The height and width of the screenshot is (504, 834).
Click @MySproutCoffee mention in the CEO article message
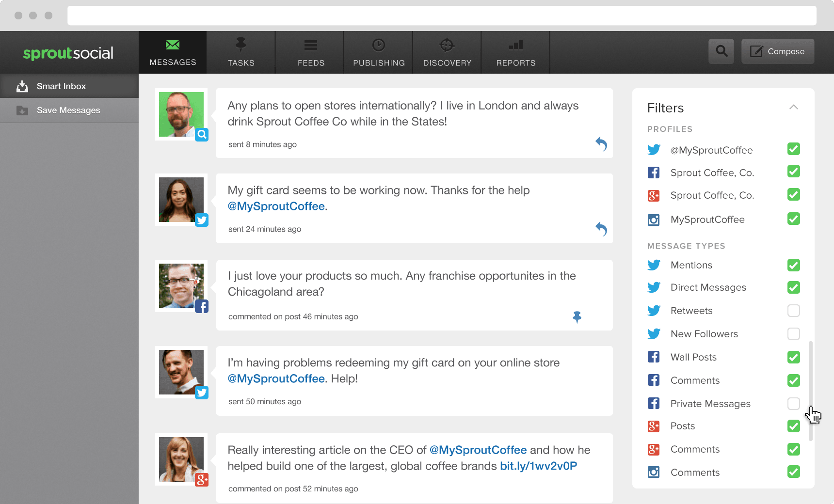478,450
